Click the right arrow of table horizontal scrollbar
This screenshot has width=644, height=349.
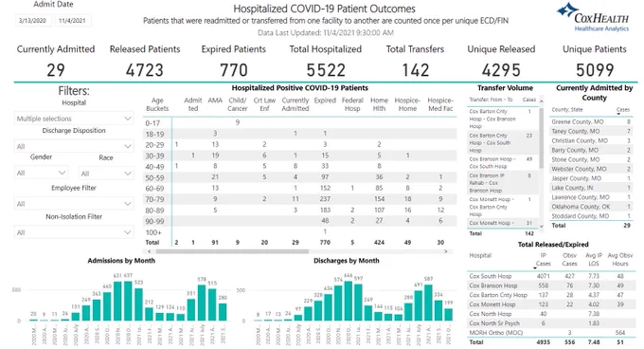coord(446,251)
